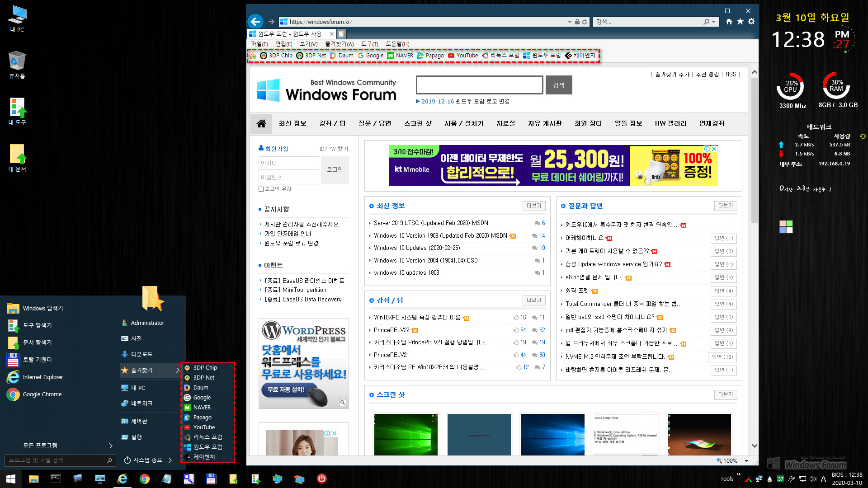This screenshot has width=868, height=488.
Task: Open 자료실 navigation tab
Action: pos(505,123)
